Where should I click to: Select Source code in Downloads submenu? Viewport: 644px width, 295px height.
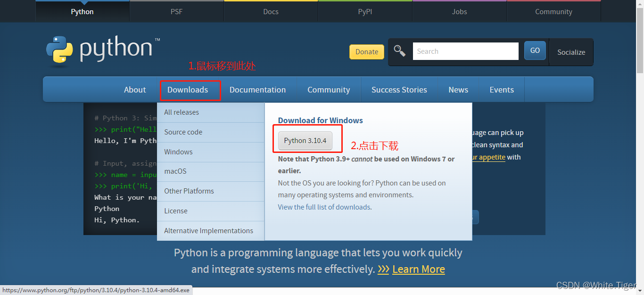point(211,132)
